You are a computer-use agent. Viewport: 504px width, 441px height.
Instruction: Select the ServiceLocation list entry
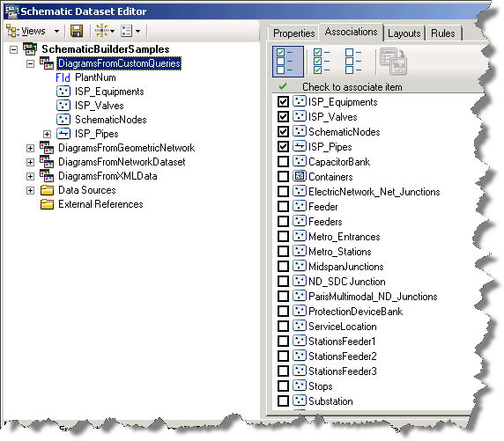pos(343,327)
